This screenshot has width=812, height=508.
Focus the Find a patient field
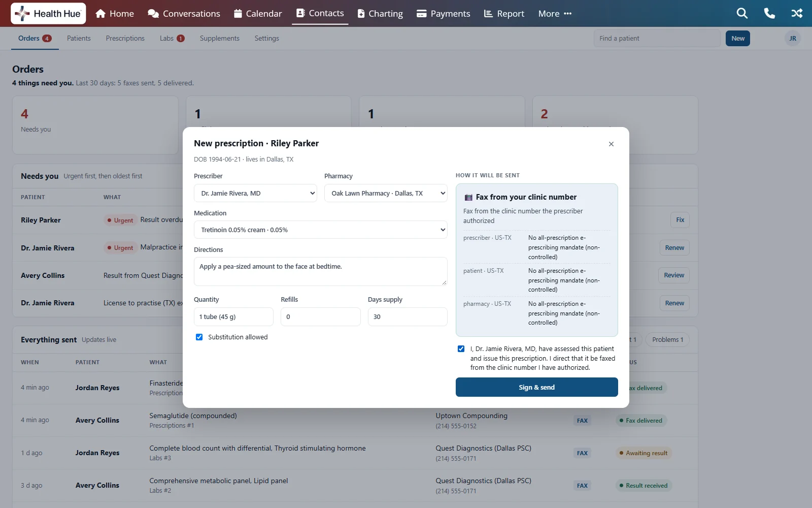pyautogui.click(x=657, y=39)
